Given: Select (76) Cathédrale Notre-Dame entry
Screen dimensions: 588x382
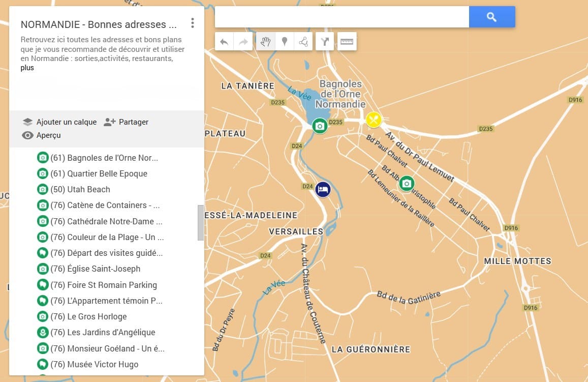Looking at the screenshot, I should click(x=107, y=221).
